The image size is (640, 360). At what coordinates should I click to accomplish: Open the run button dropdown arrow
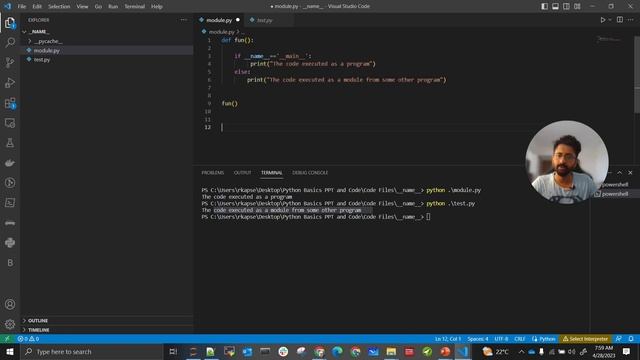[x=610, y=20]
